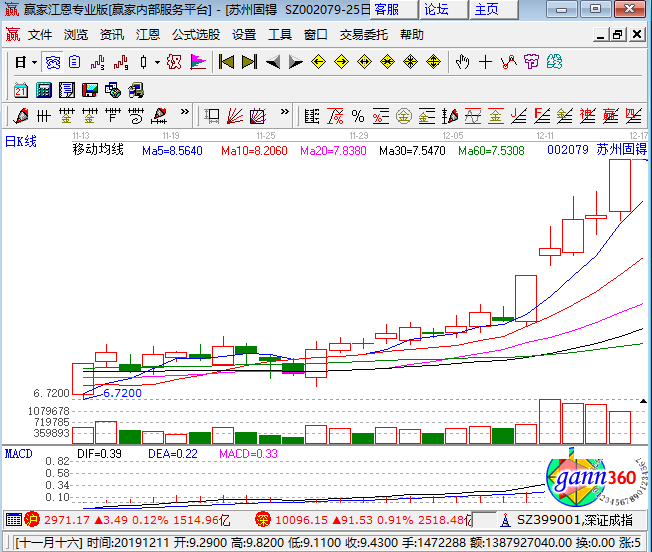Click the red 神 angle-lines icon
The image size is (652, 552).
pyautogui.click(x=588, y=116)
